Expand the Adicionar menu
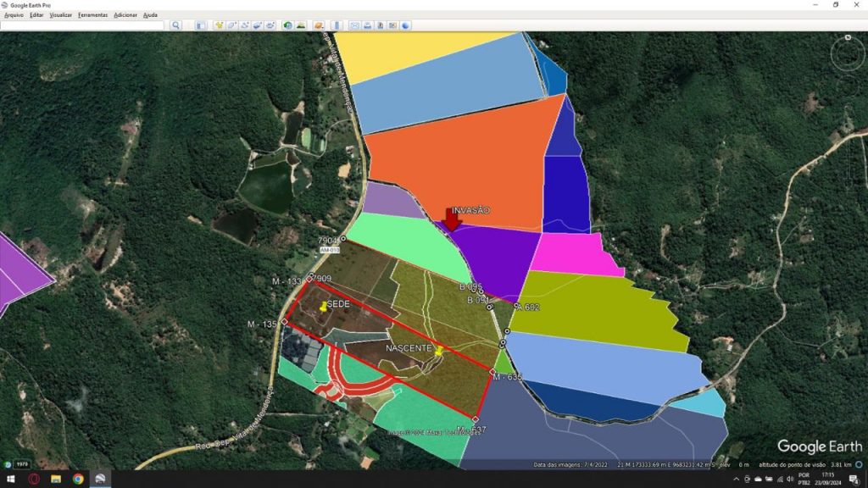The width and height of the screenshot is (868, 488). coord(125,15)
